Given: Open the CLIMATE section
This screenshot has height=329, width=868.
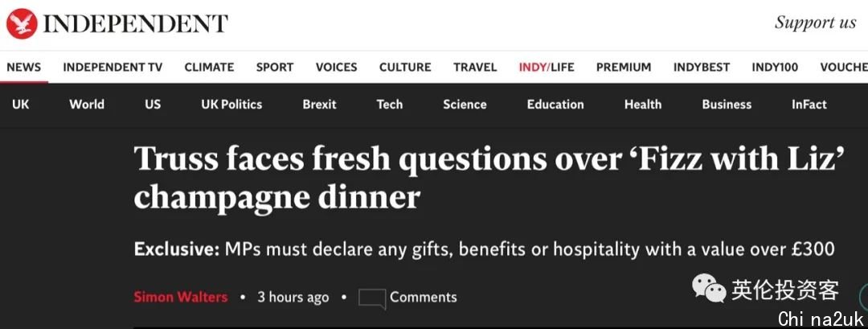Looking at the screenshot, I should pyautogui.click(x=209, y=67).
